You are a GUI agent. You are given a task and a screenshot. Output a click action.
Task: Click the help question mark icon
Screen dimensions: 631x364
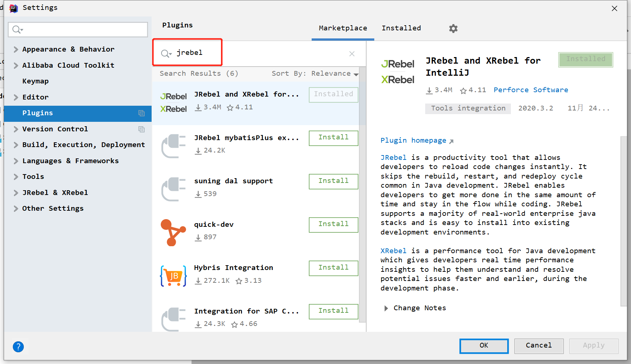click(x=18, y=346)
